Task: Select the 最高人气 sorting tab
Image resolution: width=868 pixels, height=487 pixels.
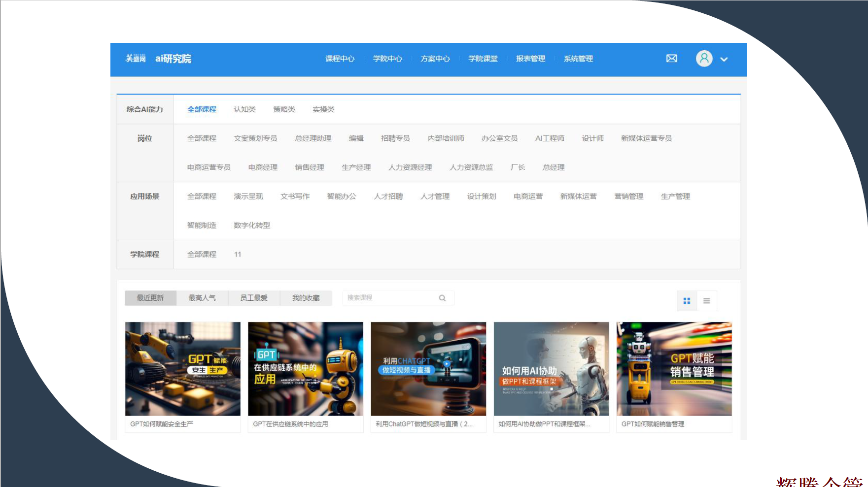Action: click(202, 298)
